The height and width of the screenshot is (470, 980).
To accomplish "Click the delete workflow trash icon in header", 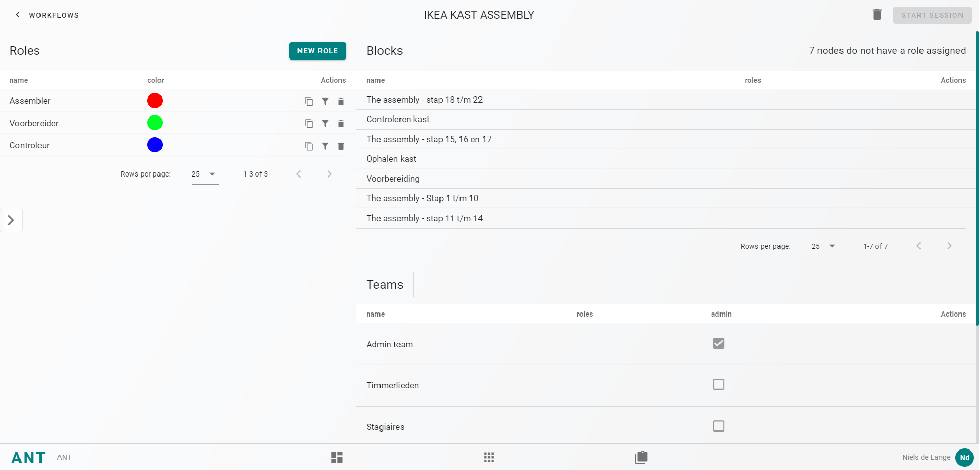I will click(x=877, y=15).
